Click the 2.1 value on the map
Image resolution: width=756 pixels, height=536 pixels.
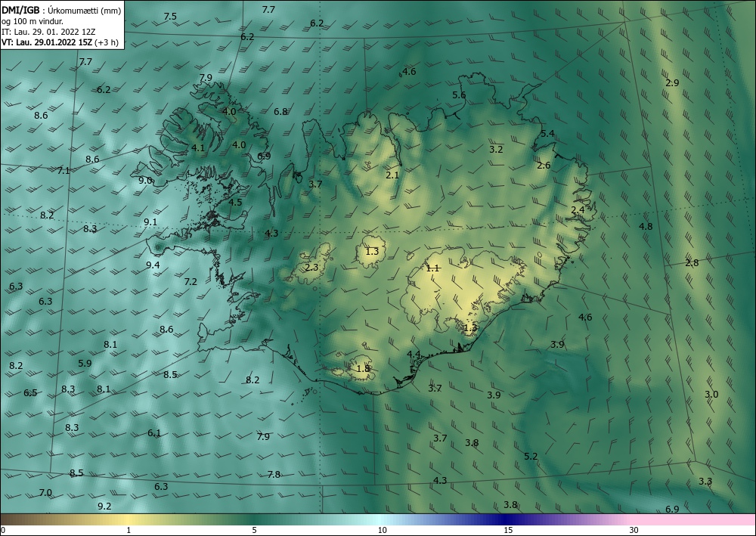click(392, 175)
